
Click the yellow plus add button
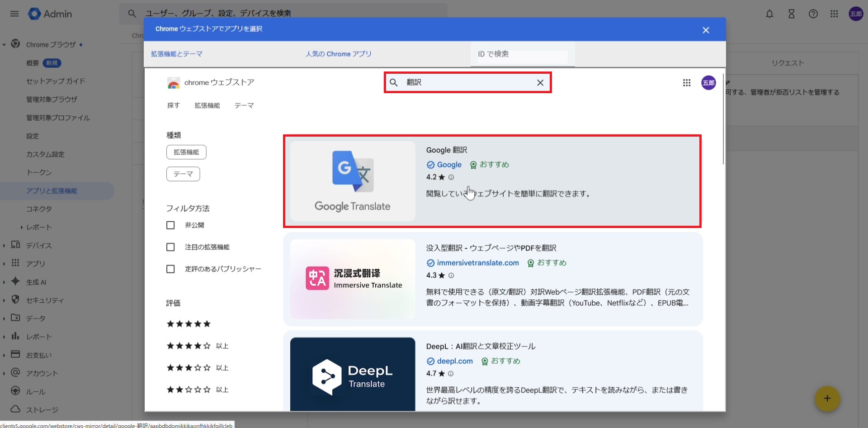pyautogui.click(x=827, y=399)
